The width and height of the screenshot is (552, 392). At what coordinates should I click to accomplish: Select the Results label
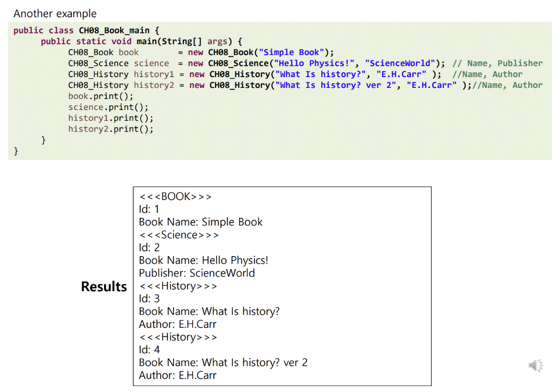[103, 287]
